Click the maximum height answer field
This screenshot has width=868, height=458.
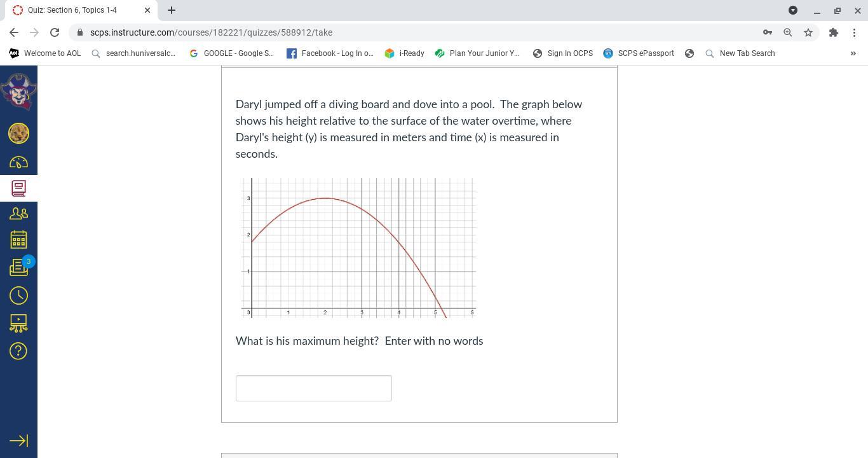[x=313, y=389]
